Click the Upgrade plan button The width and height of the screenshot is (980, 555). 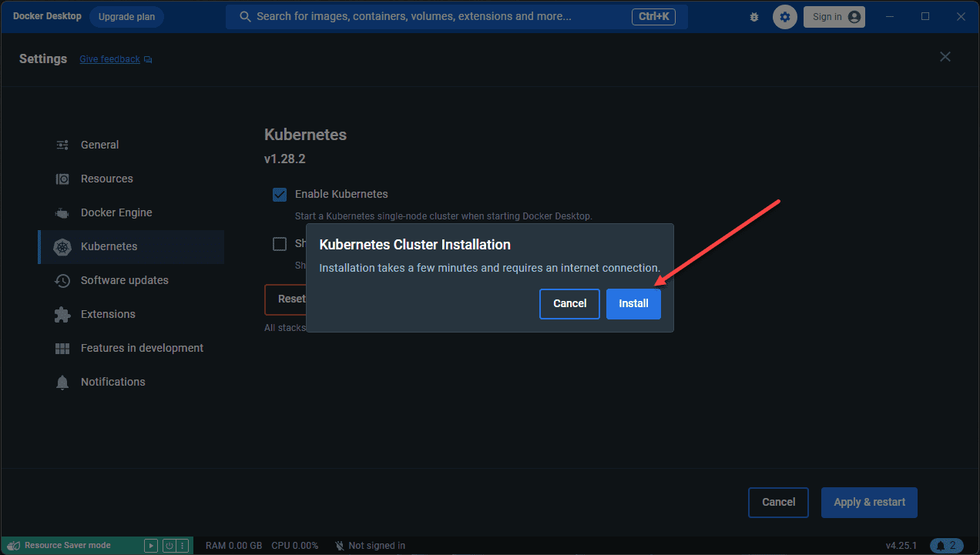click(x=126, y=17)
